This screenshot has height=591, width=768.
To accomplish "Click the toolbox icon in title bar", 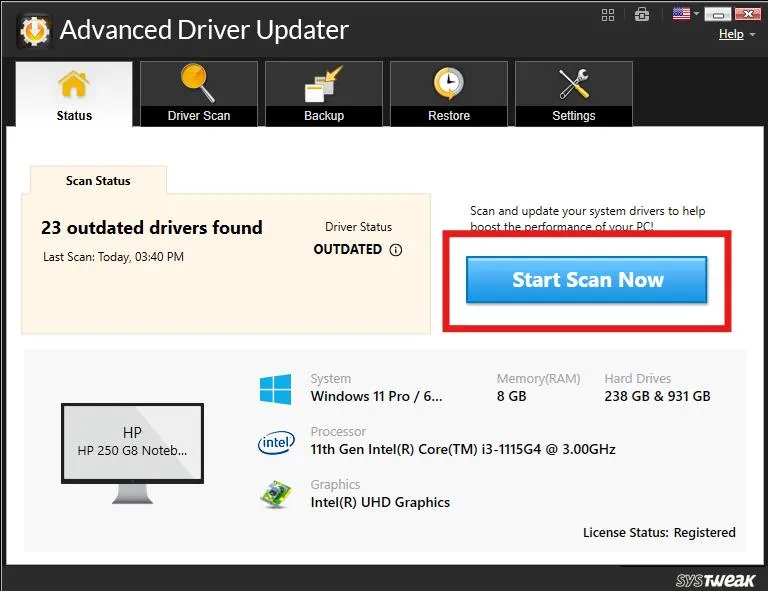I will tap(642, 15).
